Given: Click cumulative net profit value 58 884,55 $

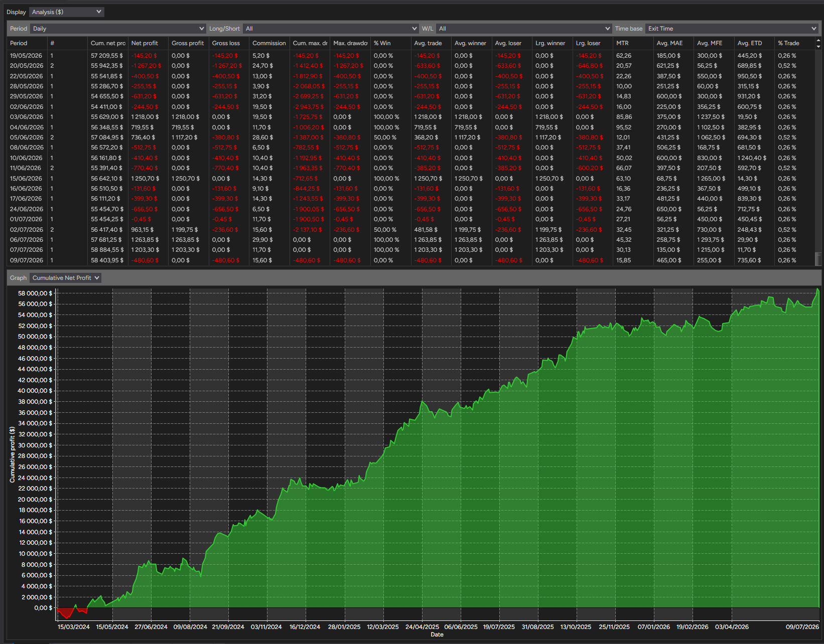Looking at the screenshot, I should click(107, 250).
